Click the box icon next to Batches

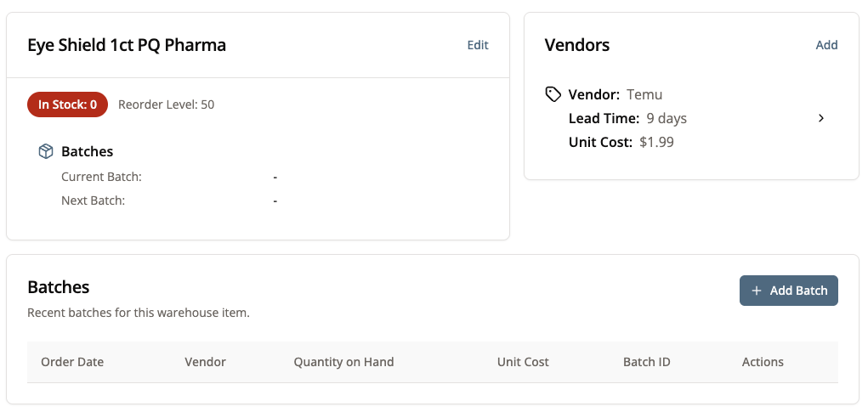click(x=46, y=151)
